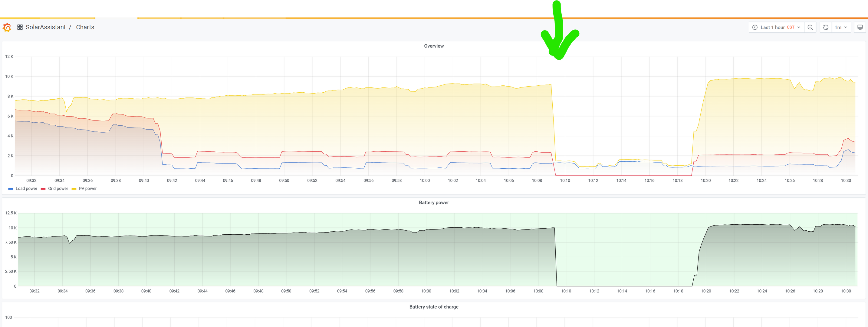This screenshot has height=327, width=868.
Task: Open the dashboards grid icon
Action: 20,27
